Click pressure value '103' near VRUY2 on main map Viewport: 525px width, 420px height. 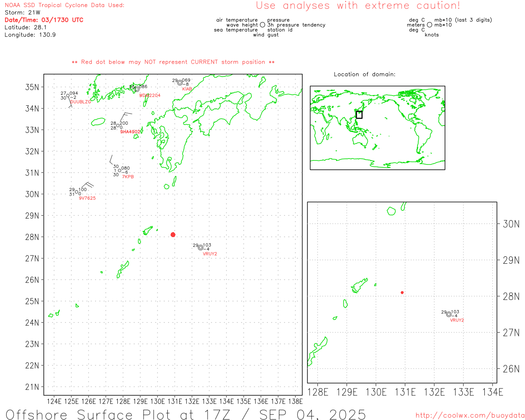point(207,245)
